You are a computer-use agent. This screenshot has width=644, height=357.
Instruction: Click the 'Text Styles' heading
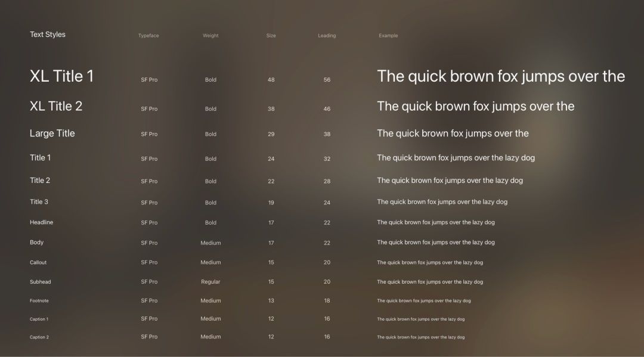[x=48, y=35]
